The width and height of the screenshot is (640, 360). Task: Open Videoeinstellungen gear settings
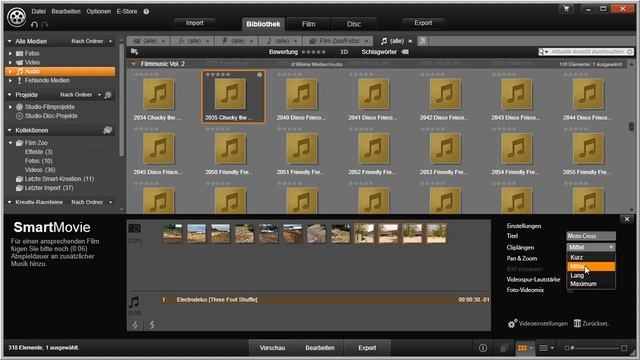pos(538,323)
